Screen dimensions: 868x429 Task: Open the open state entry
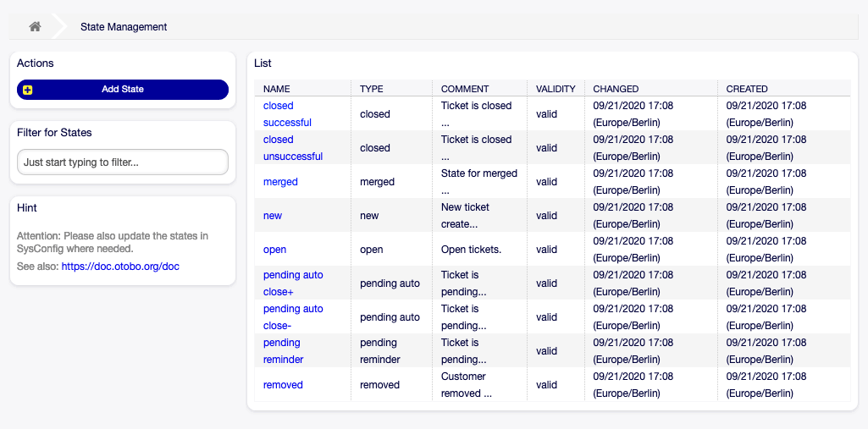pyautogui.click(x=274, y=250)
